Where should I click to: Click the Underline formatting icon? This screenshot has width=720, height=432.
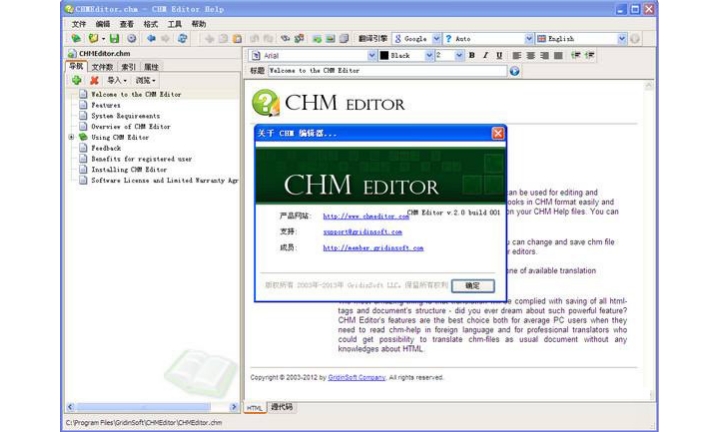pos(499,55)
